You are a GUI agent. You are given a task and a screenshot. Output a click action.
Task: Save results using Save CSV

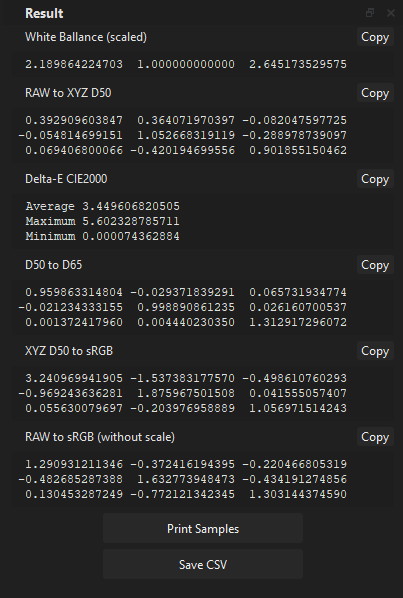coord(203,564)
